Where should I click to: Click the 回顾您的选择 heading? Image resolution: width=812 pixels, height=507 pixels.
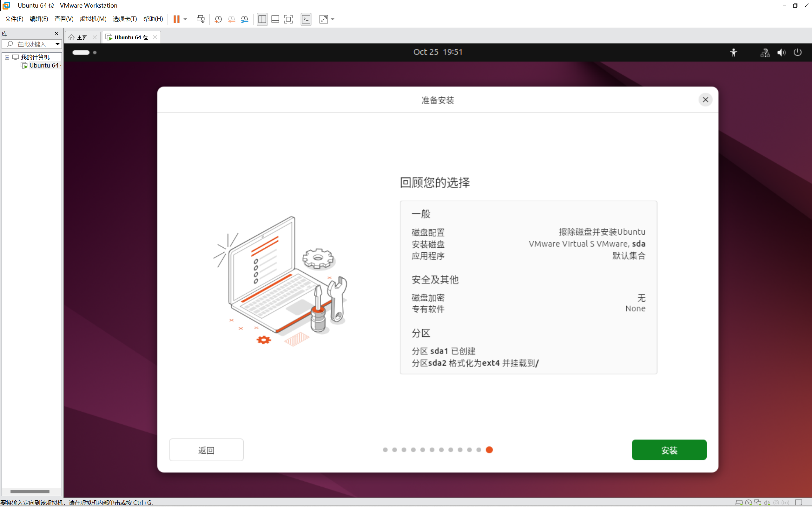(x=434, y=183)
